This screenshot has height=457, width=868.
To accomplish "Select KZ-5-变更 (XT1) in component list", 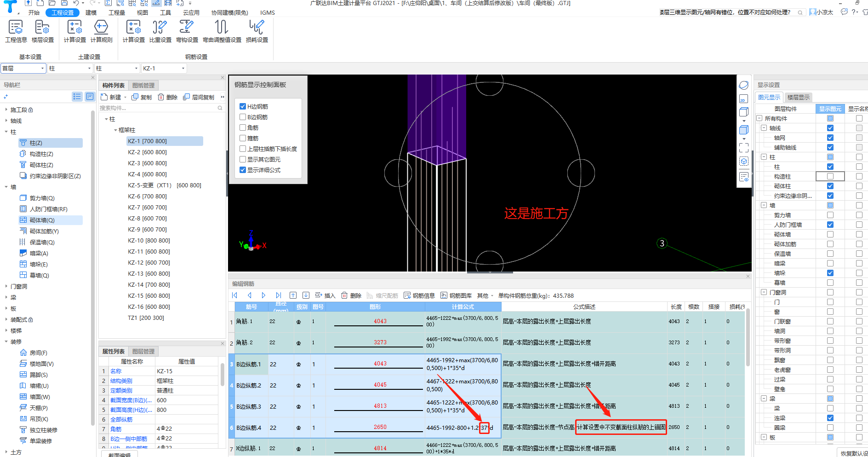I will [165, 185].
